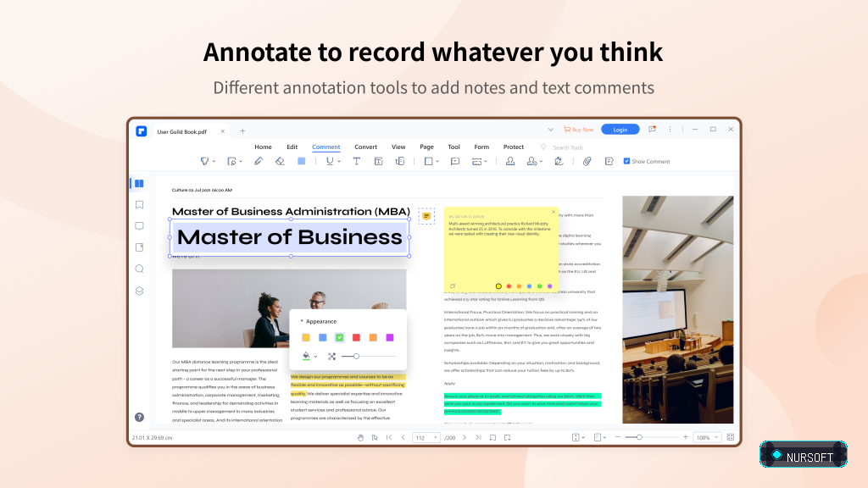
Task: Expand the underline style dropdown arrow
Action: pos(339,162)
